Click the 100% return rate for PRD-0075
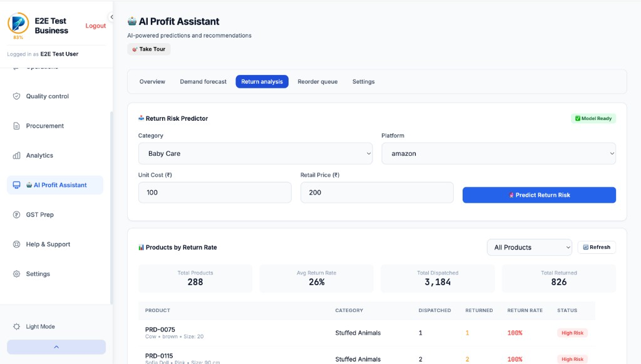Image resolution: width=641 pixels, height=364 pixels. pyautogui.click(x=515, y=333)
